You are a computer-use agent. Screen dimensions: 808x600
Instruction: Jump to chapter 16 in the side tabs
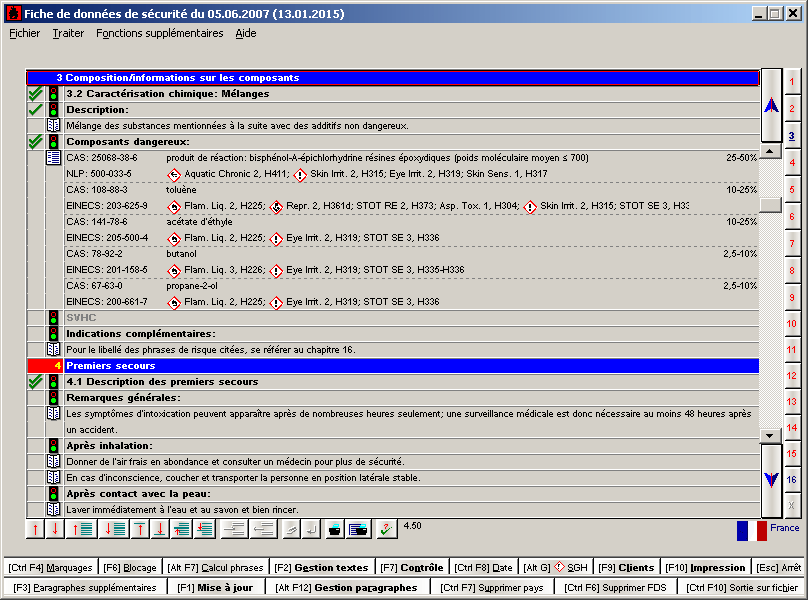tap(792, 479)
